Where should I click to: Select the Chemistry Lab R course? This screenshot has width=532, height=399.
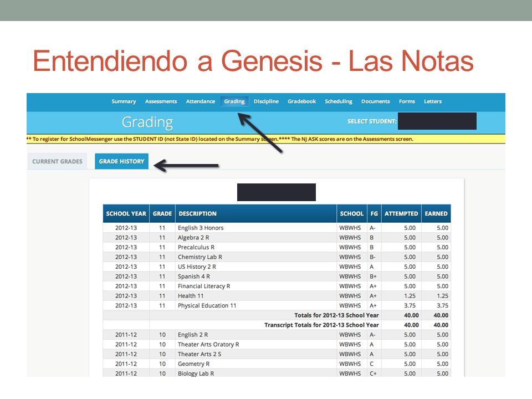(277, 257)
